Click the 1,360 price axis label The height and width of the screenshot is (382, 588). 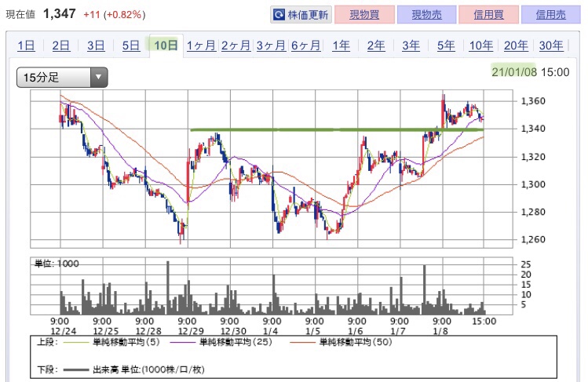[x=533, y=100]
